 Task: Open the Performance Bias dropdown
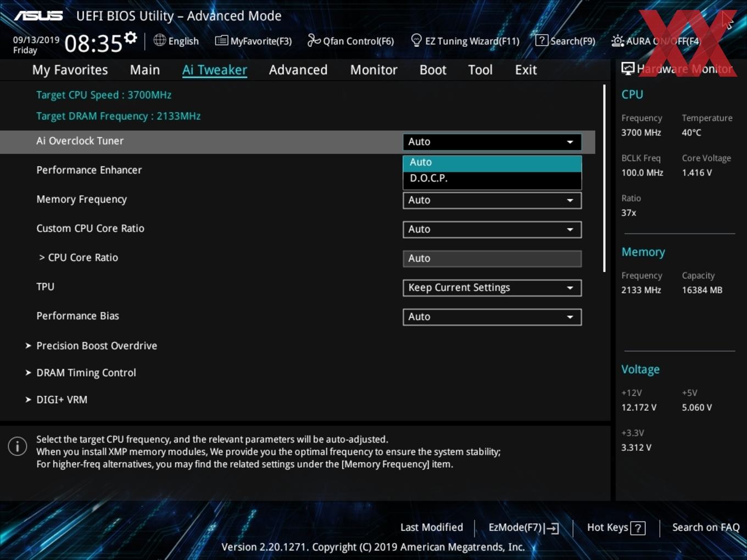coord(492,317)
